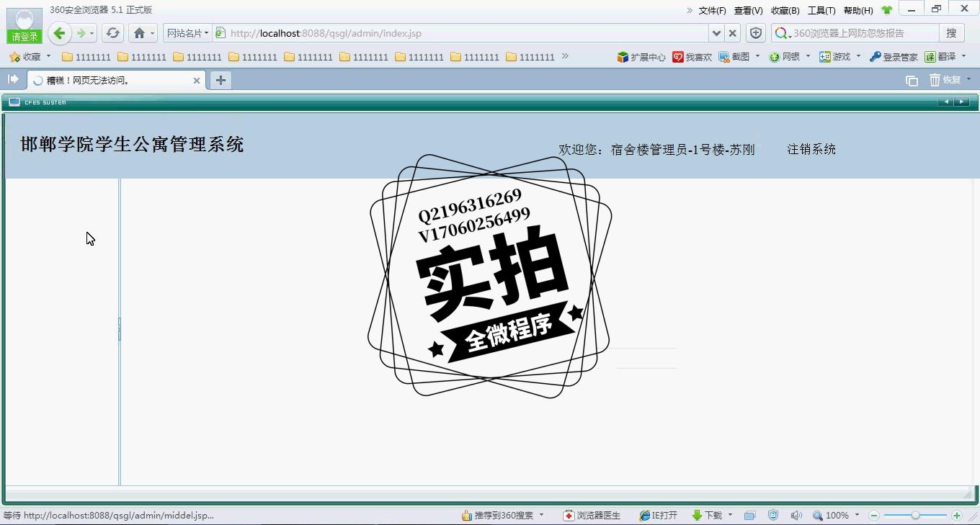980x525 pixels.
Task: Expand the 恢复 dropdown arrow
Action: tap(968, 79)
